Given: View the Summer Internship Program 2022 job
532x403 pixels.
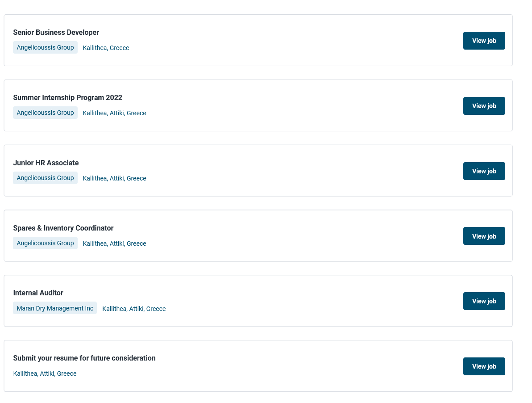Looking at the screenshot, I should click(484, 106).
